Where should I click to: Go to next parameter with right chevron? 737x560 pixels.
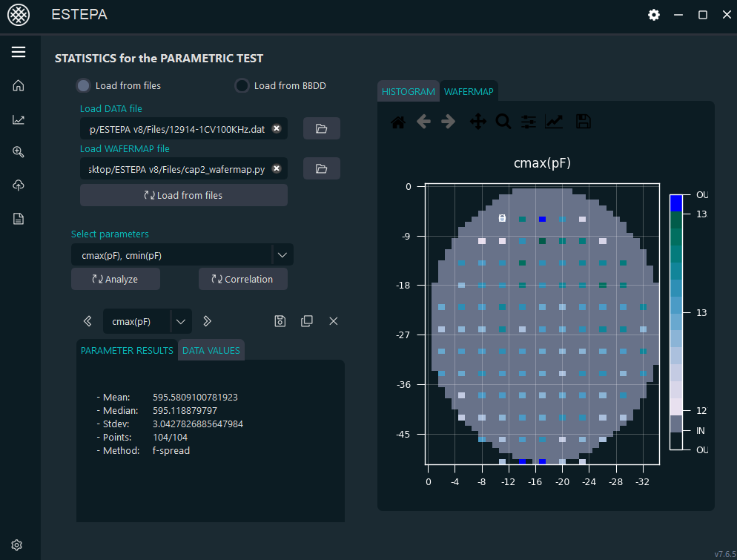click(208, 321)
